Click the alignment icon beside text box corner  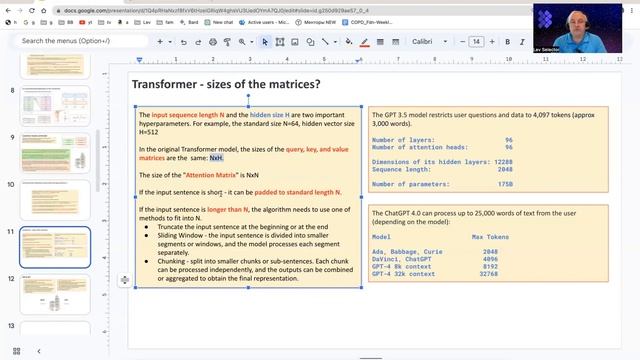click(125, 280)
